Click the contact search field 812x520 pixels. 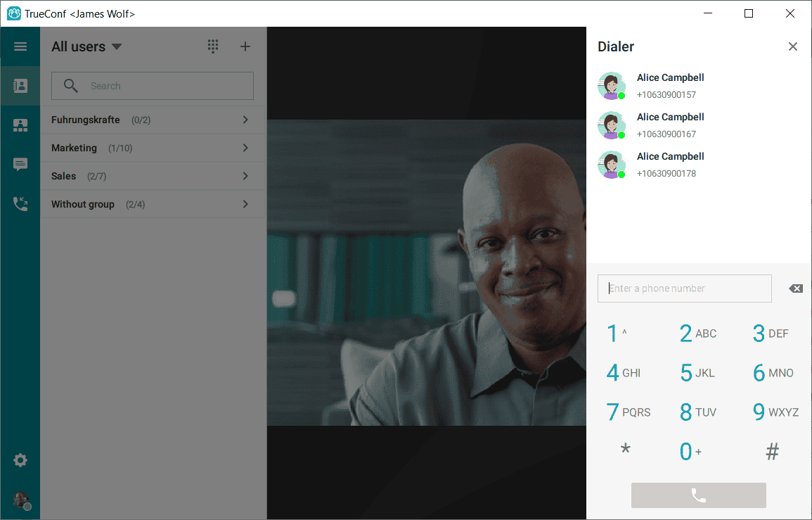pos(153,86)
